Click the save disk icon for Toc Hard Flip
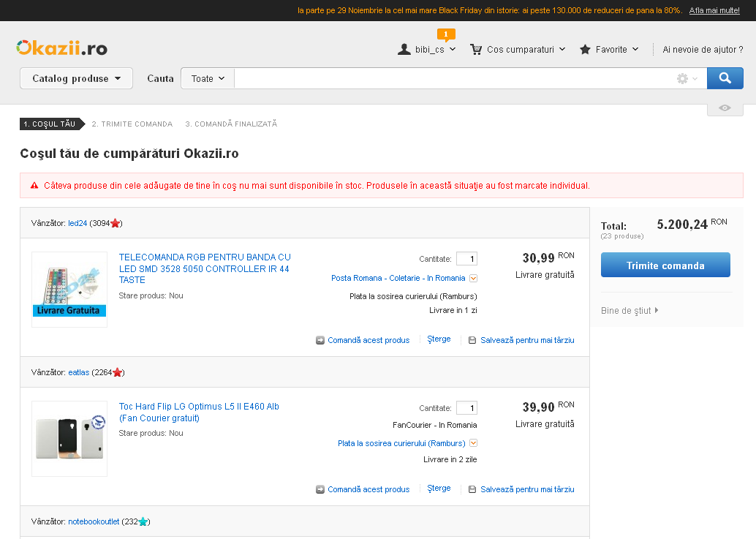 [472, 489]
